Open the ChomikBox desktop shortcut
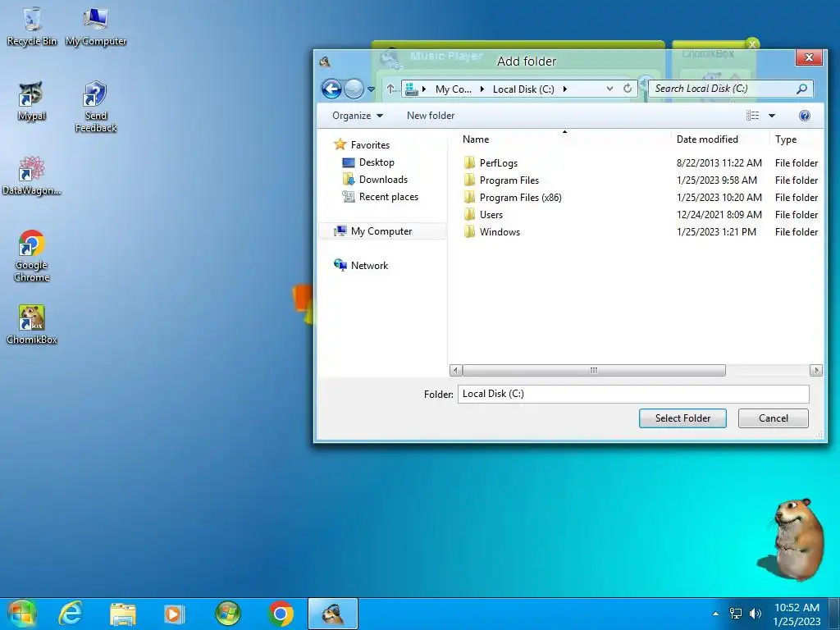This screenshot has width=840, height=630. (32, 325)
